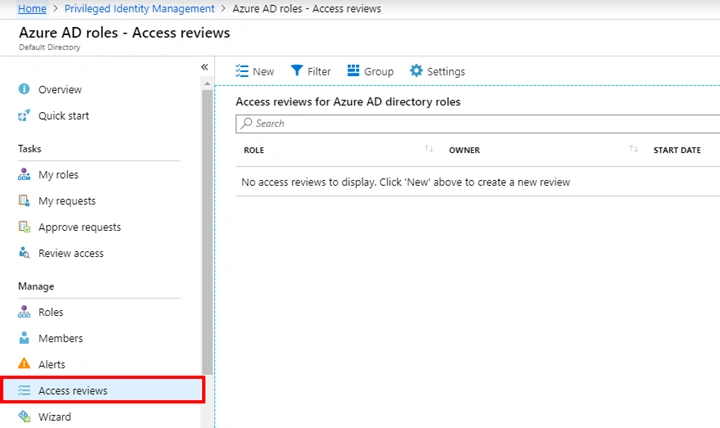720x428 pixels.
Task: Click the Roles icon under Manage
Action: point(24,312)
